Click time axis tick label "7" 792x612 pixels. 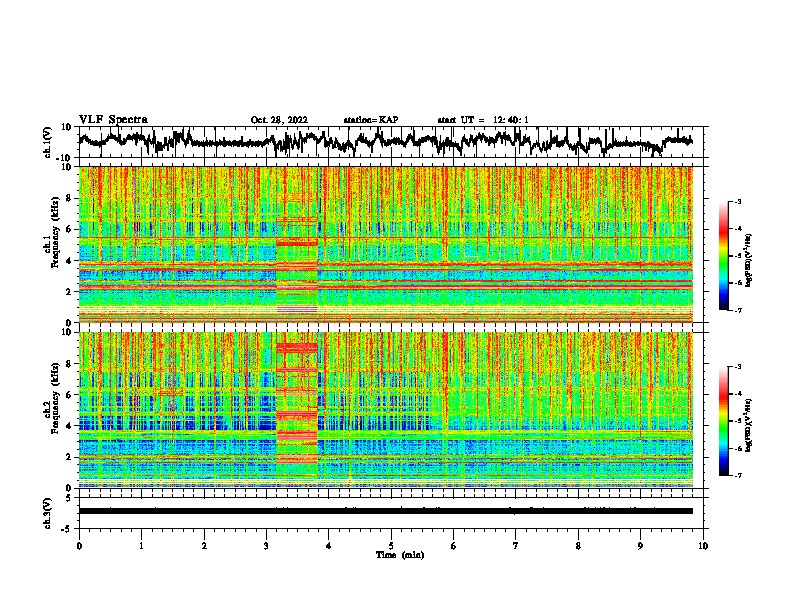[516, 546]
